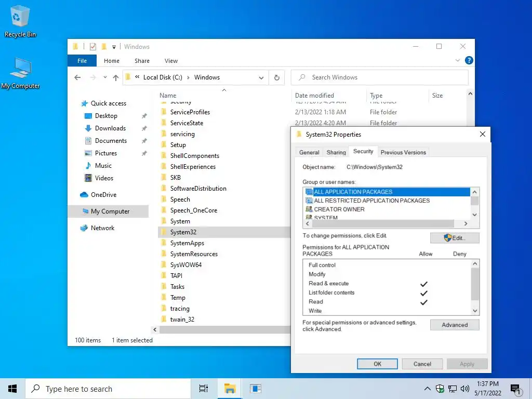This screenshot has width=532, height=399.
Task: Select the twain_32 folder
Action: tap(182, 320)
